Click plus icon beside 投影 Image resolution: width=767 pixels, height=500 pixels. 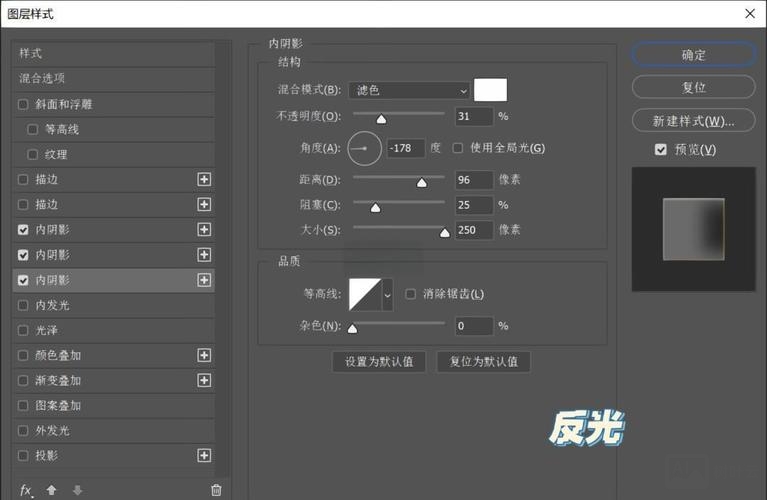click(x=204, y=455)
